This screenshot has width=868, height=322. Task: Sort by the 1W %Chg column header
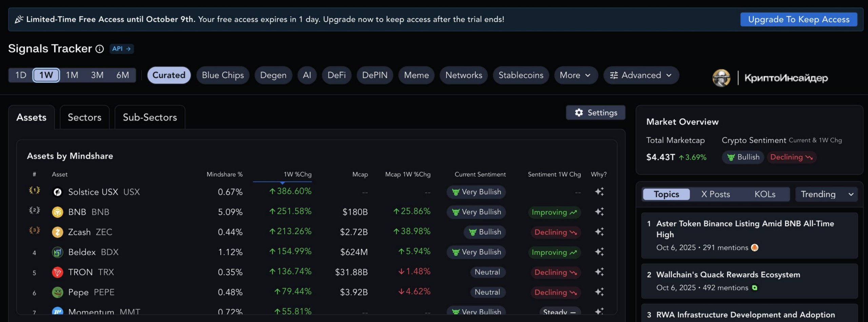[297, 174]
